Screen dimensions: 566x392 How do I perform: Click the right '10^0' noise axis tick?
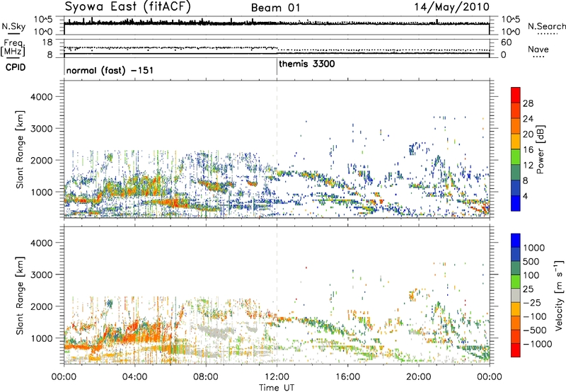click(x=510, y=32)
